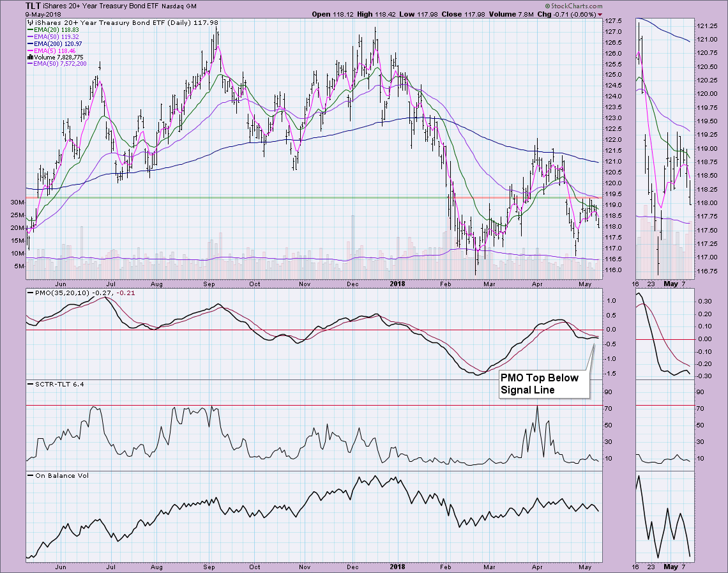Click the -0.30 label on the zoomed PMO axis
Screen dimensions: 728x573
coord(704,376)
